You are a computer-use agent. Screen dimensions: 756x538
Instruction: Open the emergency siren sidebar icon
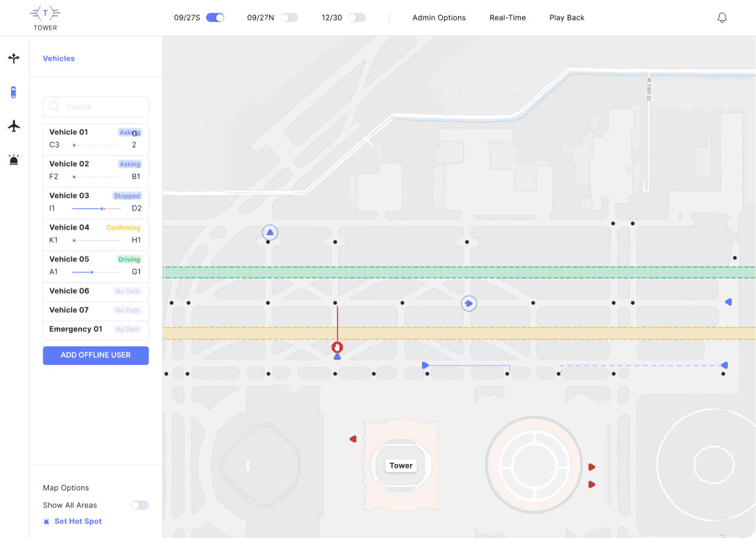coord(14,160)
